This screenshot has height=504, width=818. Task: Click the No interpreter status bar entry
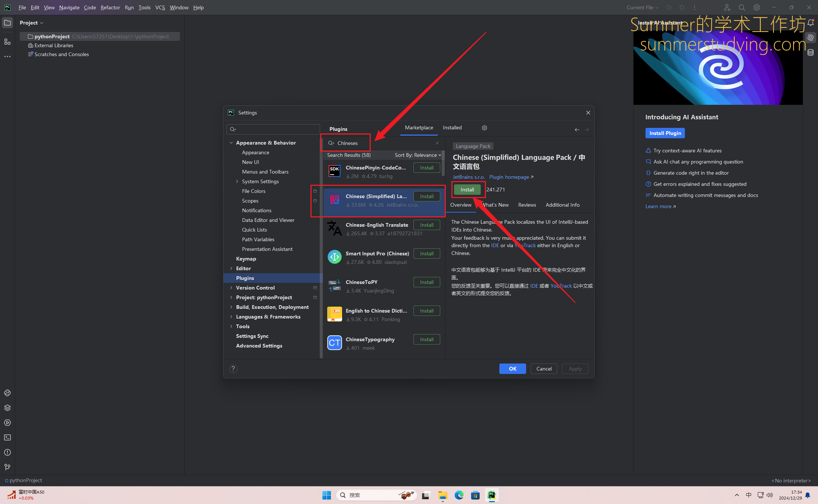point(791,481)
